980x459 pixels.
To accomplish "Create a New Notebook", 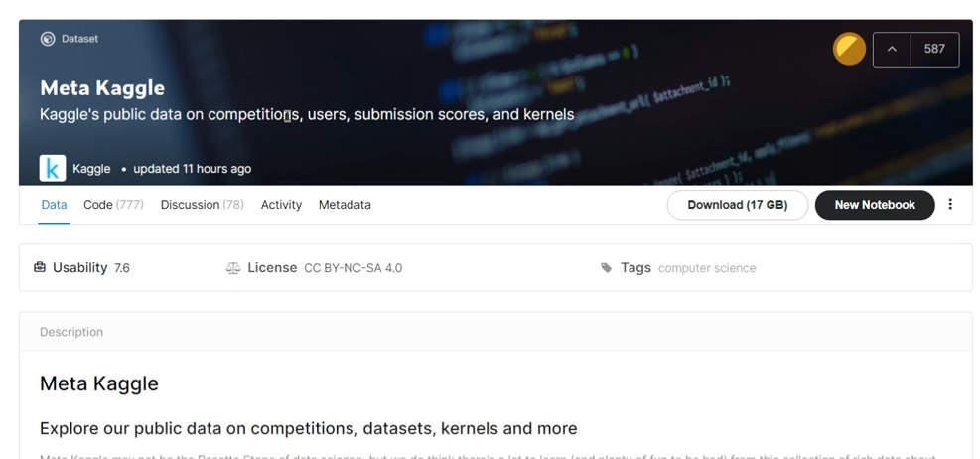I will tap(875, 205).
